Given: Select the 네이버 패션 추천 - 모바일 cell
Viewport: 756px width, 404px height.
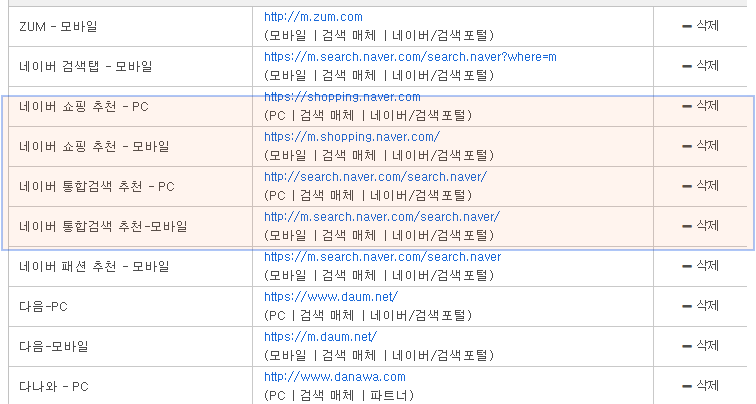Looking at the screenshot, I should [x=130, y=267].
